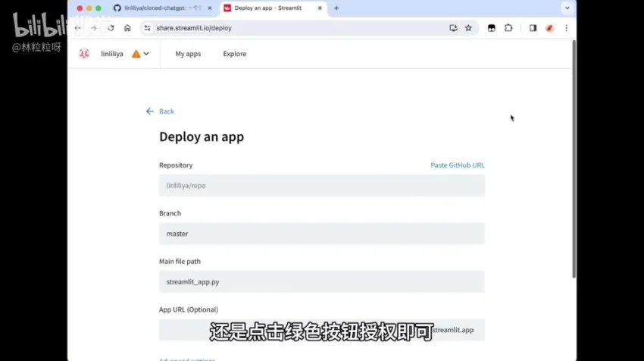644x361 pixels.
Task: Open the Chrome profile avatar
Action: (x=549, y=28)
